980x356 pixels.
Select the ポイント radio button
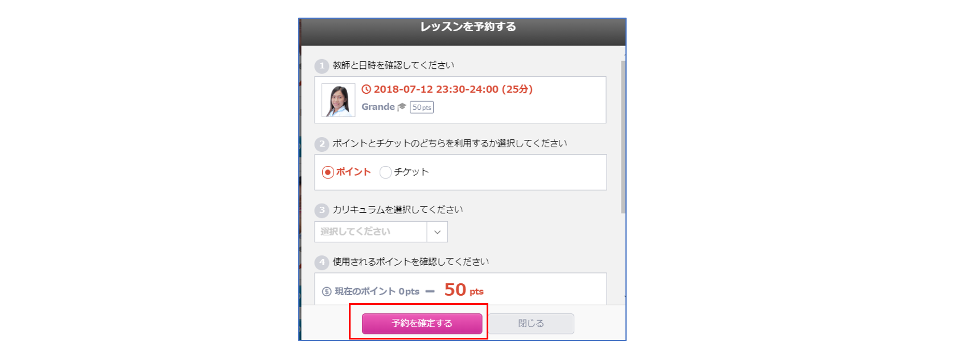click(328, 172)
